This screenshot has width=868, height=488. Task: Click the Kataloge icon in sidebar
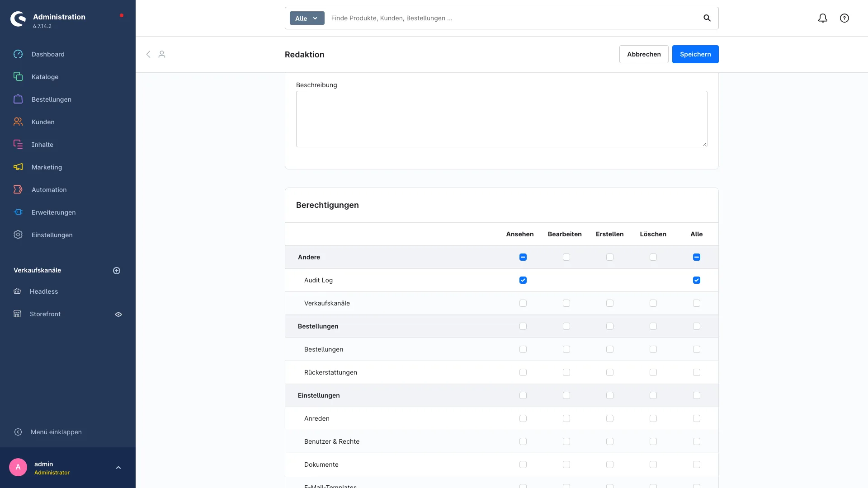[x=18, y=77]
